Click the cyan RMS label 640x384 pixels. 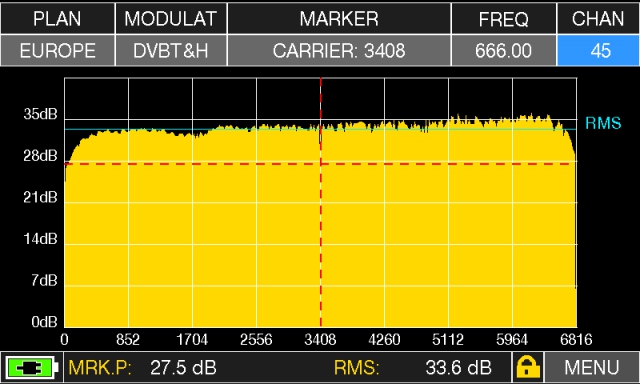(603, 123)
